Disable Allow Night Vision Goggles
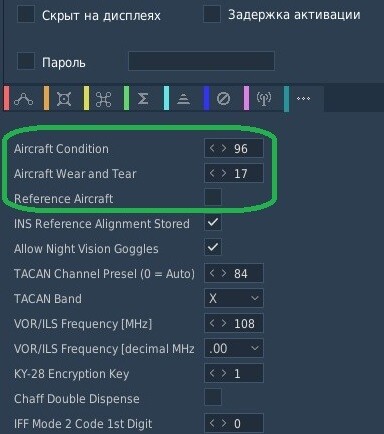 (x=213, y=247)
